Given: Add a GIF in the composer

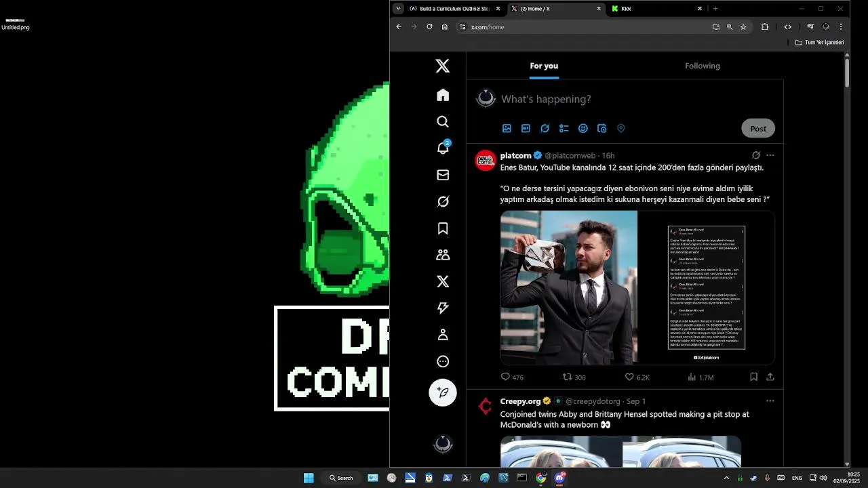Looking at the screenshot, I should click(x=526, y=129).
